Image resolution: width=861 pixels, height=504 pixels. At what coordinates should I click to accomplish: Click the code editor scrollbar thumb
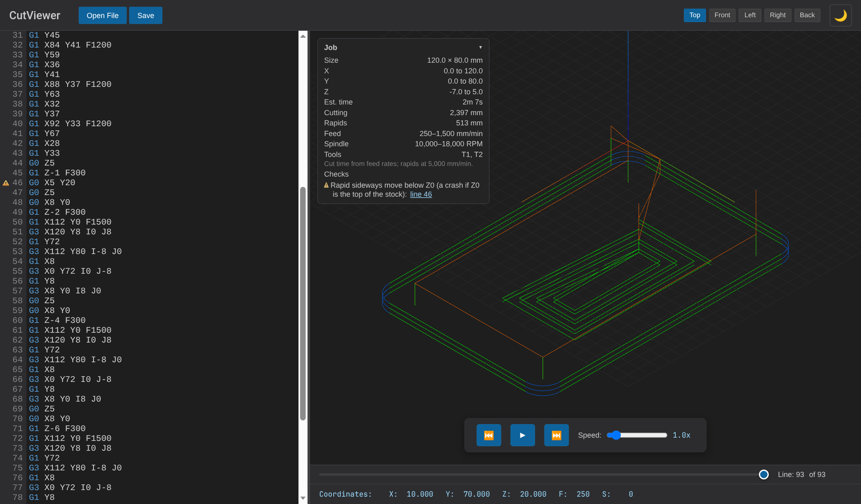[x=303, y=304]
